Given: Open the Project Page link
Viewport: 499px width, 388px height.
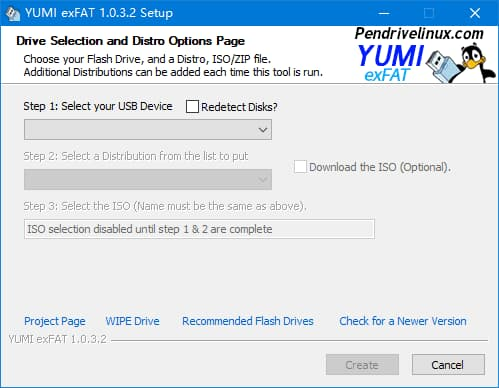Looking at the screenshot, I should pyautogui.click(x=55, y=321).
